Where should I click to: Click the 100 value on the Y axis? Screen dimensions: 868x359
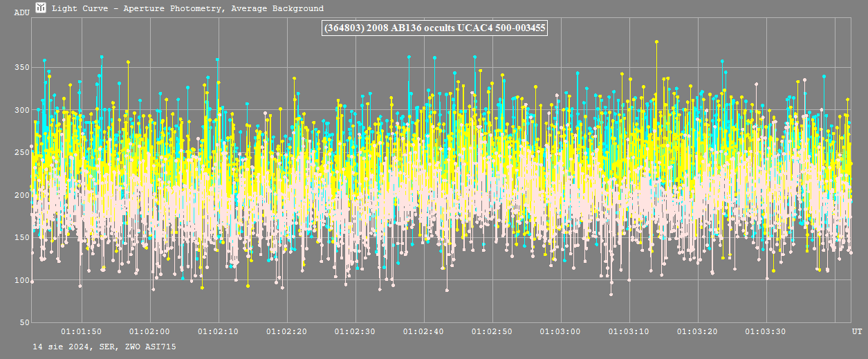pyautogui.click(x=21, y=280)
